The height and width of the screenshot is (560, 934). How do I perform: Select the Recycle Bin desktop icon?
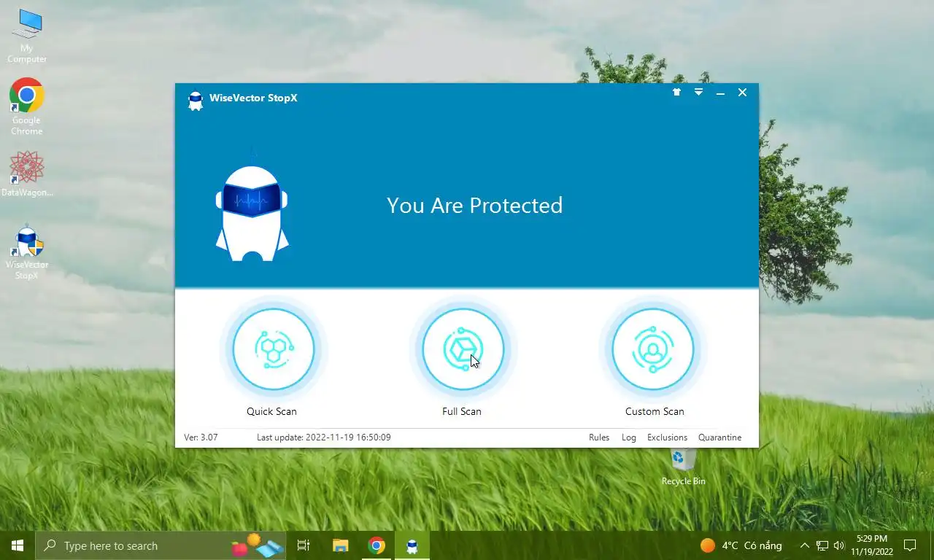pos(683,467)
